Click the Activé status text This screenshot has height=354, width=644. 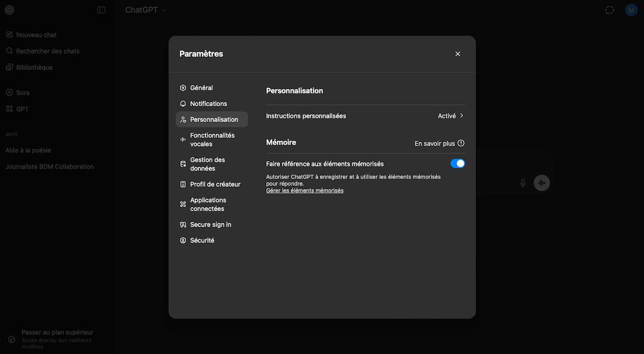(x=447, y=116)
